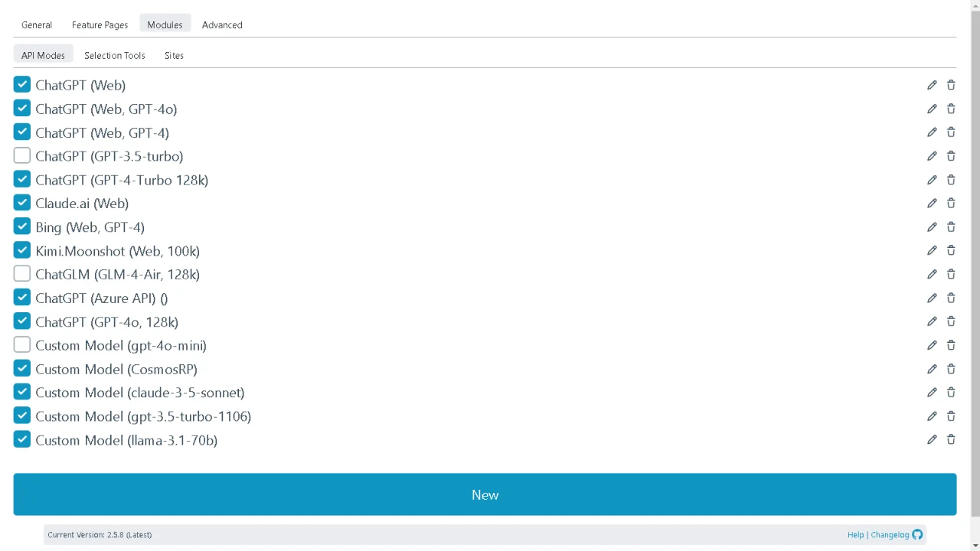Edit Custom Model (CosmosRP) entry
The image size is (980, 551).
click(x=932, y=369)
